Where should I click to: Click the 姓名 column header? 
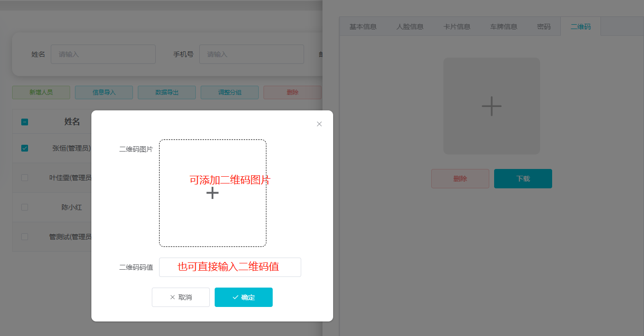tap(72, 122)
